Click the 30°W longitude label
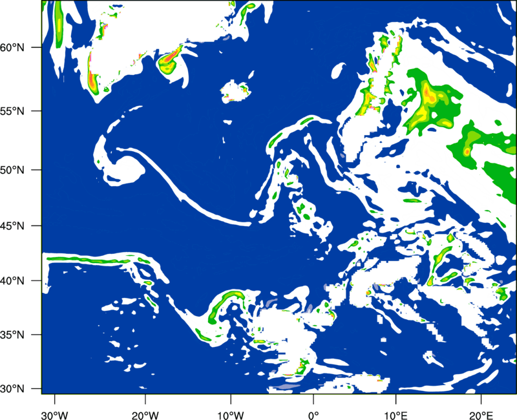 click(x=55, y=415)
